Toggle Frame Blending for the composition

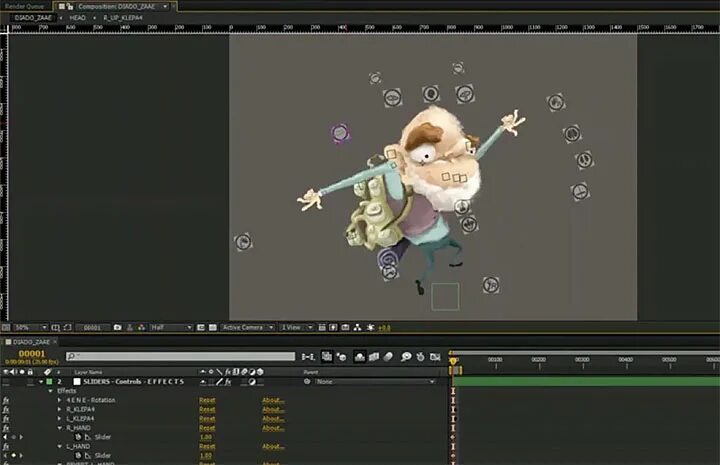pos(374,357)
